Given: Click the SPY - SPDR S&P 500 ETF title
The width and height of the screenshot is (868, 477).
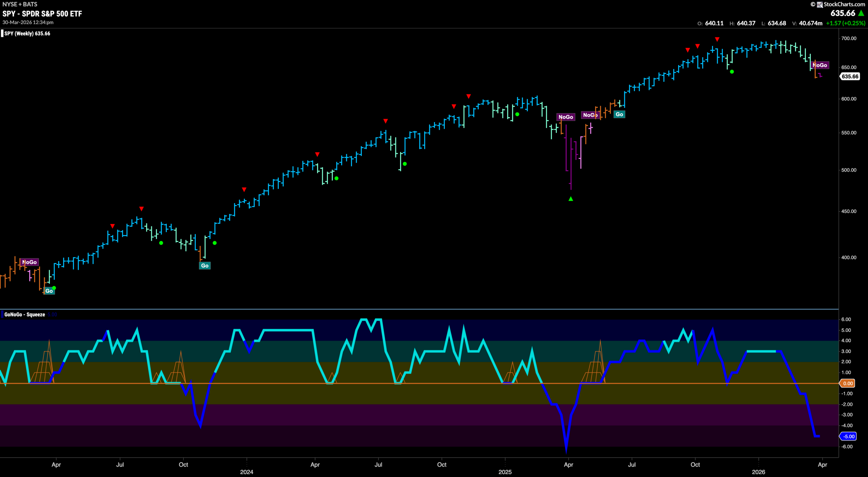Looking at the screenshot, I should tap(42, 14).
